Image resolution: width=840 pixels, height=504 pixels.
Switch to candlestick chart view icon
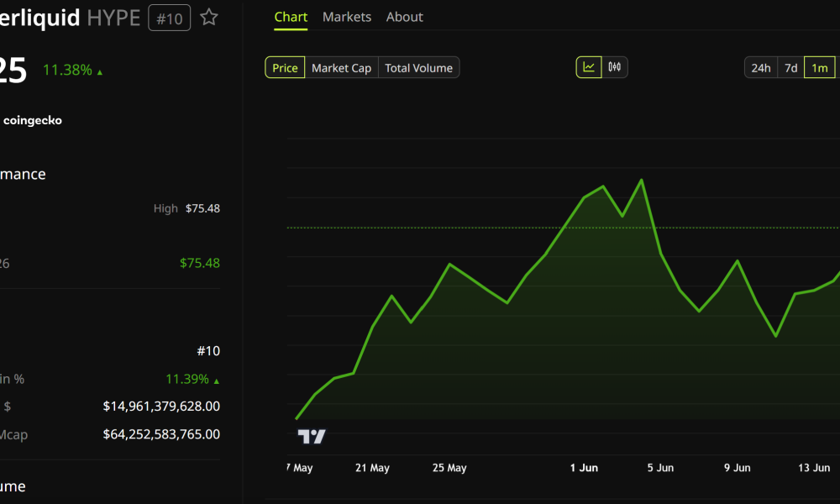[615, 67]
